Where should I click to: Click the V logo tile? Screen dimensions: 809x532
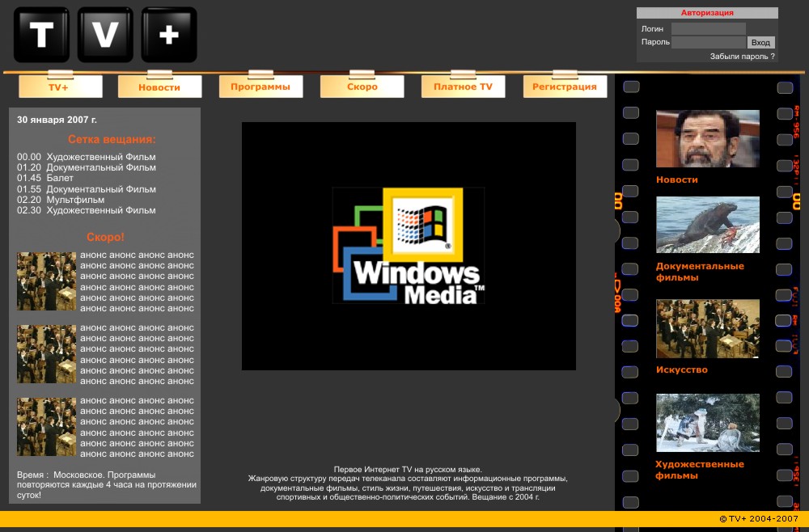tap(105, 35)
